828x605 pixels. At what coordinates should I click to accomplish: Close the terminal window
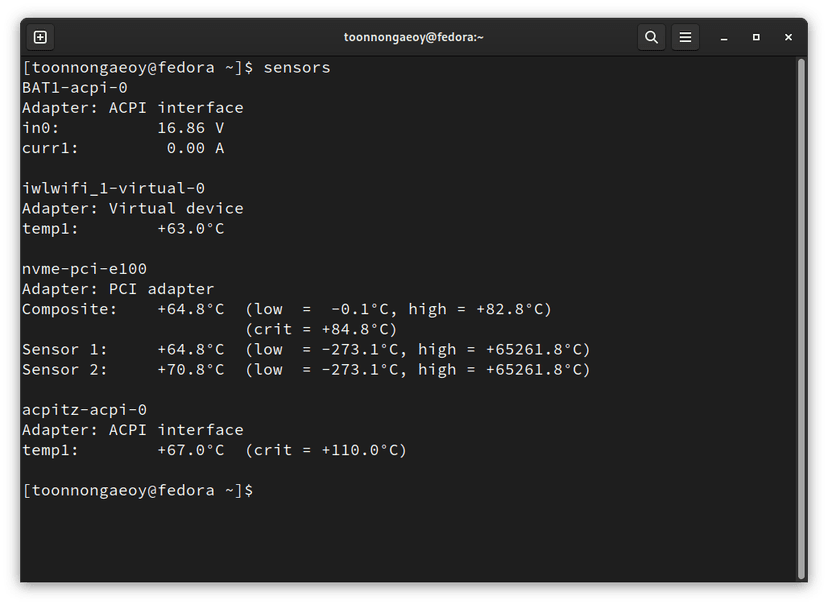tap(789, 37)
